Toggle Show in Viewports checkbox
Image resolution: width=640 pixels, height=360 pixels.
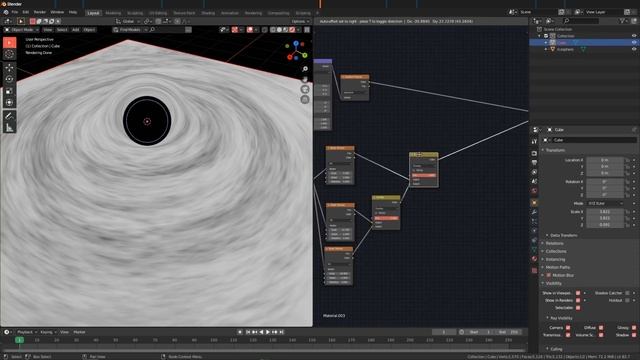click(578, 293)
